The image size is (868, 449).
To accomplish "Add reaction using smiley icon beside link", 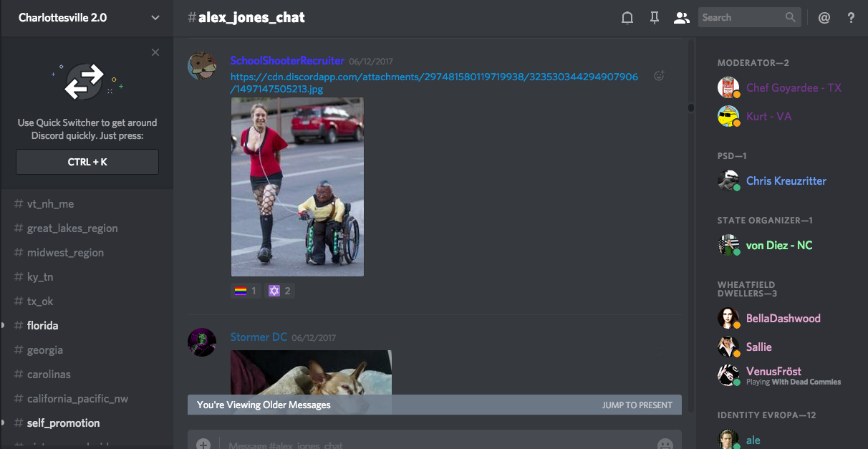I will click(x=659, y=76).
